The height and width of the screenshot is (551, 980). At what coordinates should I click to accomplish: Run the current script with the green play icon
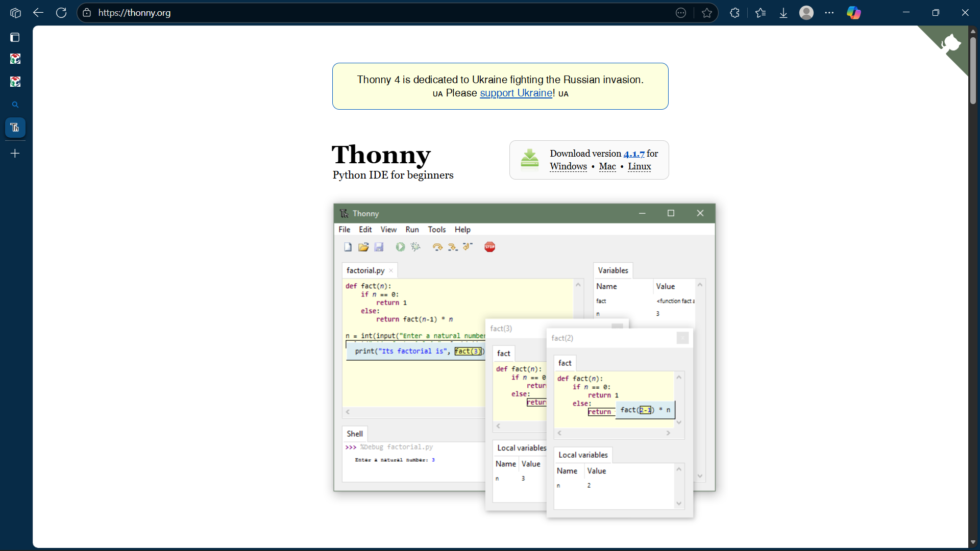pos(400,246)
